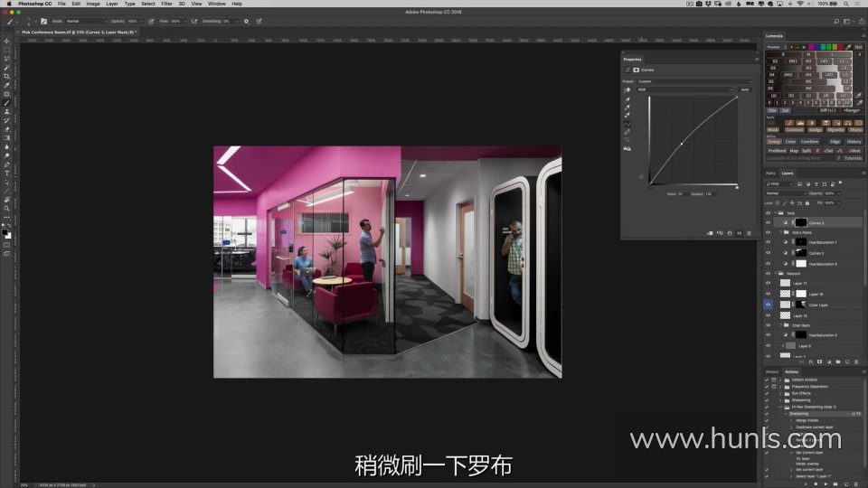
Task: Toggle adjustment visibility eye in Properties panel
Action: click(x=739, y=233)
